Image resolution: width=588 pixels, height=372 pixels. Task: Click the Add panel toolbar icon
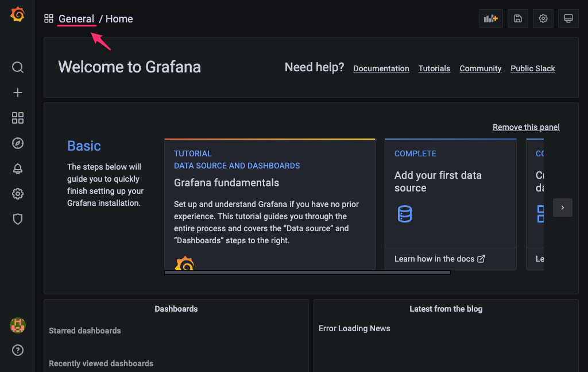[x=490, y=18]
